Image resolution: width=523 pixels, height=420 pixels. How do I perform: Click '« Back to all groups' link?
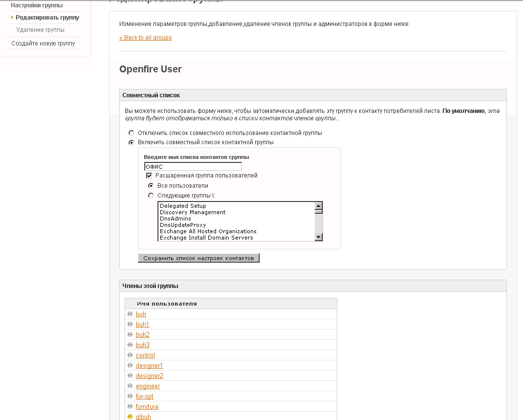click(146, 38)
